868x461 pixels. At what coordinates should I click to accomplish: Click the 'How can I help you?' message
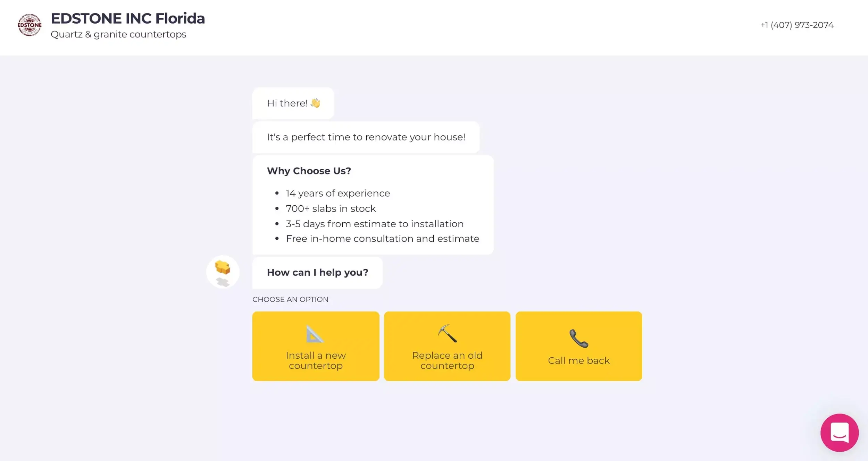pos(317,272)
